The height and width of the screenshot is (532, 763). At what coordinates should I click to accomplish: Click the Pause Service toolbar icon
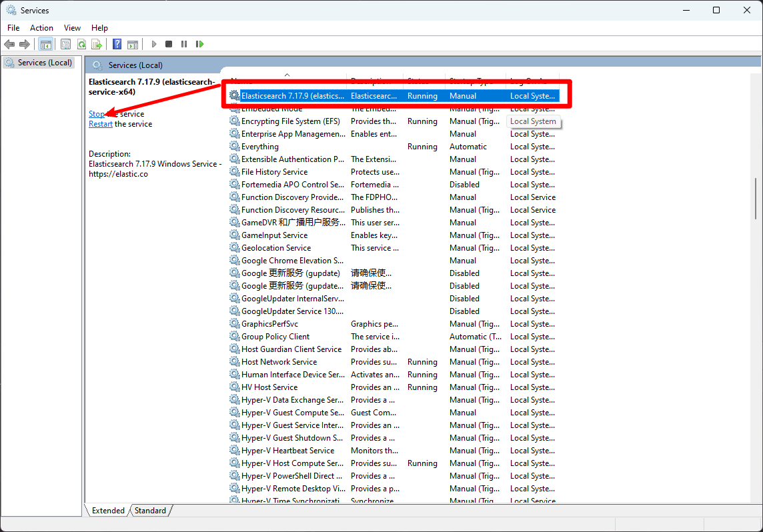tap(184, 44)
